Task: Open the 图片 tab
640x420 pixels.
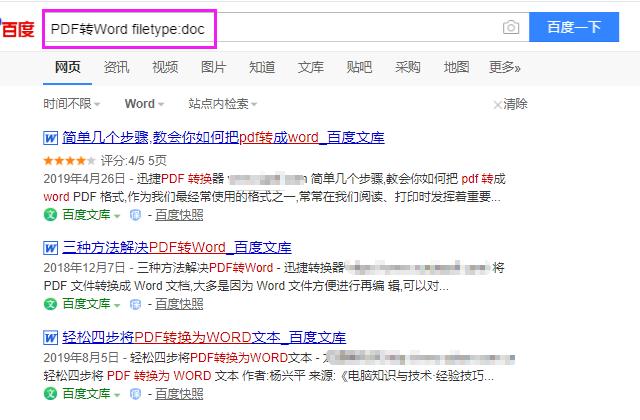Action: (213, 67)
